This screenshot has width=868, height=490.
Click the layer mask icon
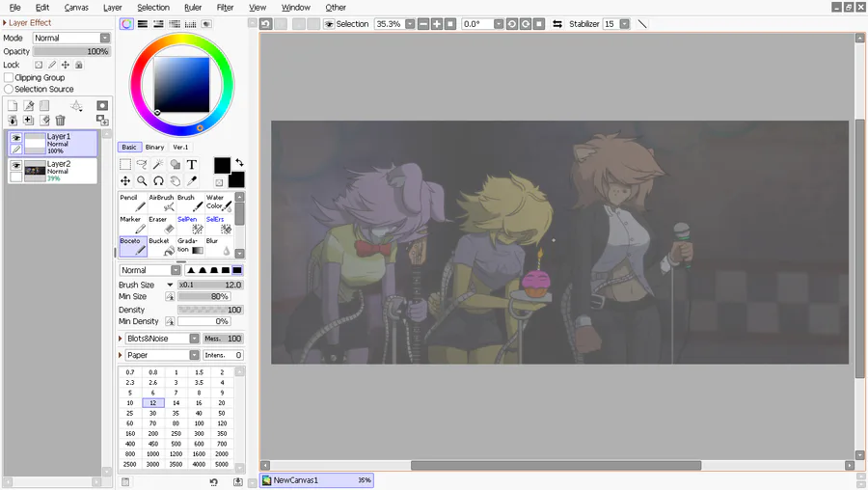click(x=102, y=106)
